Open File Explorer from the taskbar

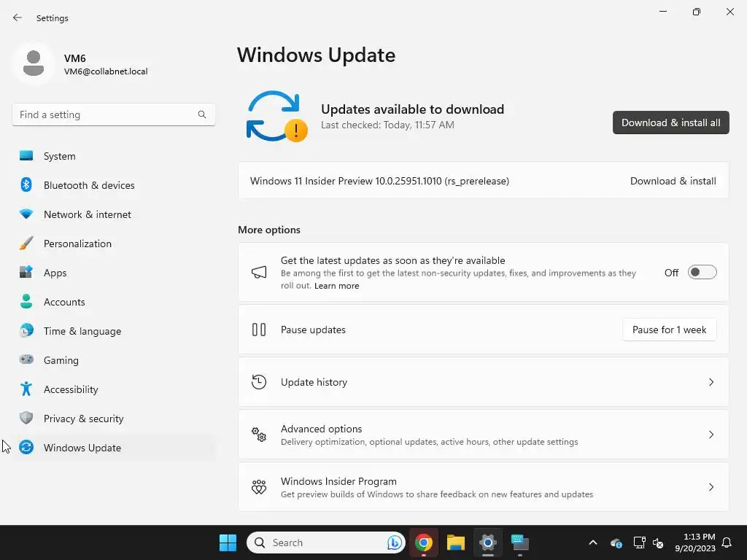(456, 542)
